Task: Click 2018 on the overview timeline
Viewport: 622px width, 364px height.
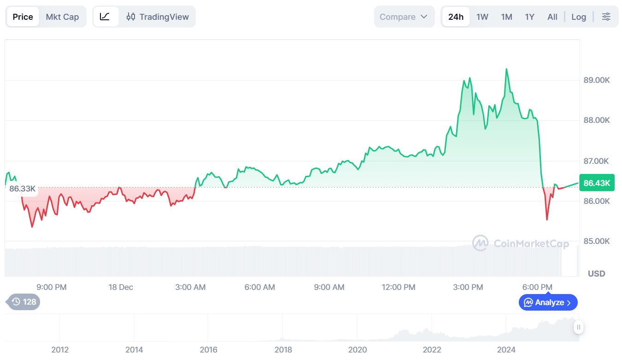Action: click(x=283, y=350)
